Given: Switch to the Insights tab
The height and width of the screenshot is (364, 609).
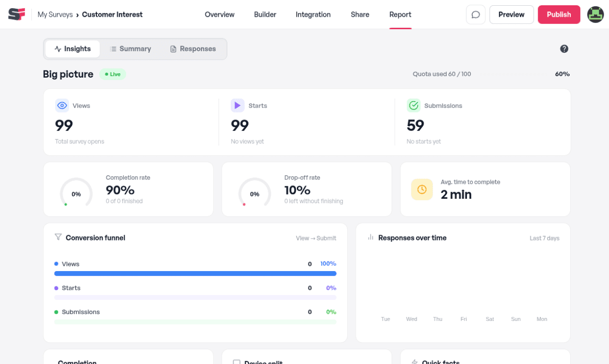Looking at the screenshot, I should (72, 49).
